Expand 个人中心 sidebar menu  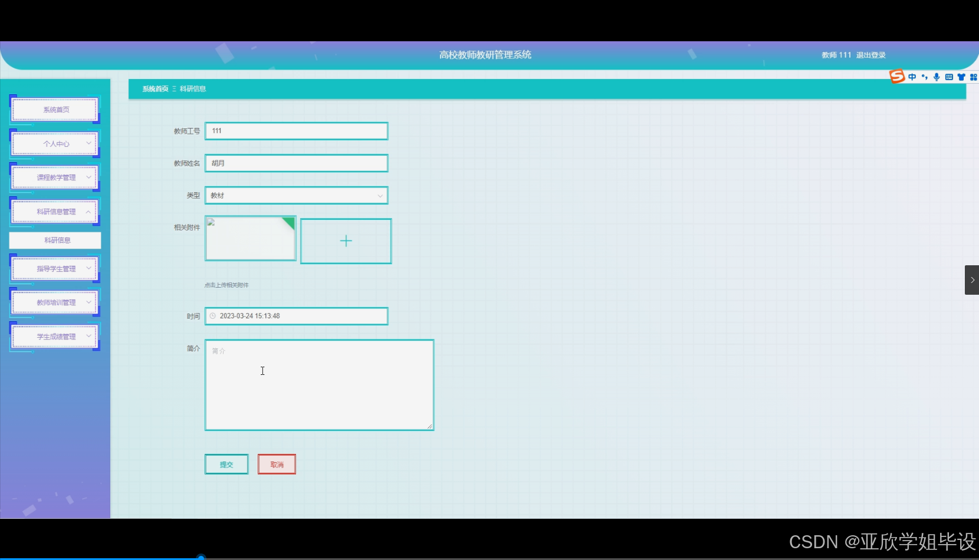[x=55, y=144]
